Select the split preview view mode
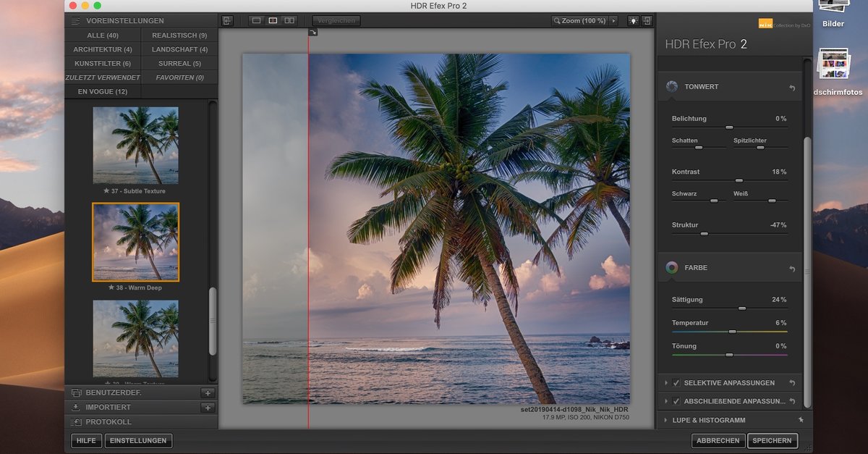Viewport: 868px width, 454px height. pos(273,21)
